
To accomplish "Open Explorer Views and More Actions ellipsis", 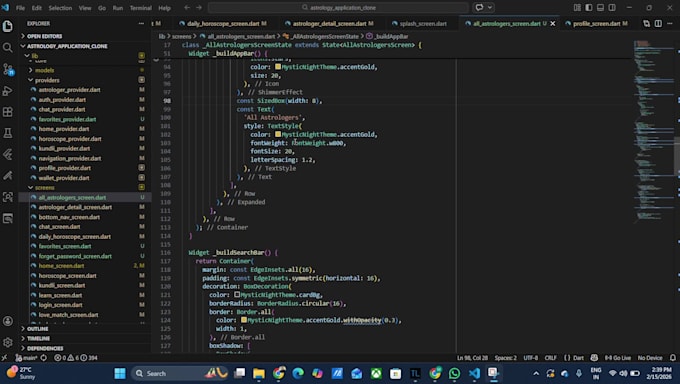I will click(x=141, y=23).
